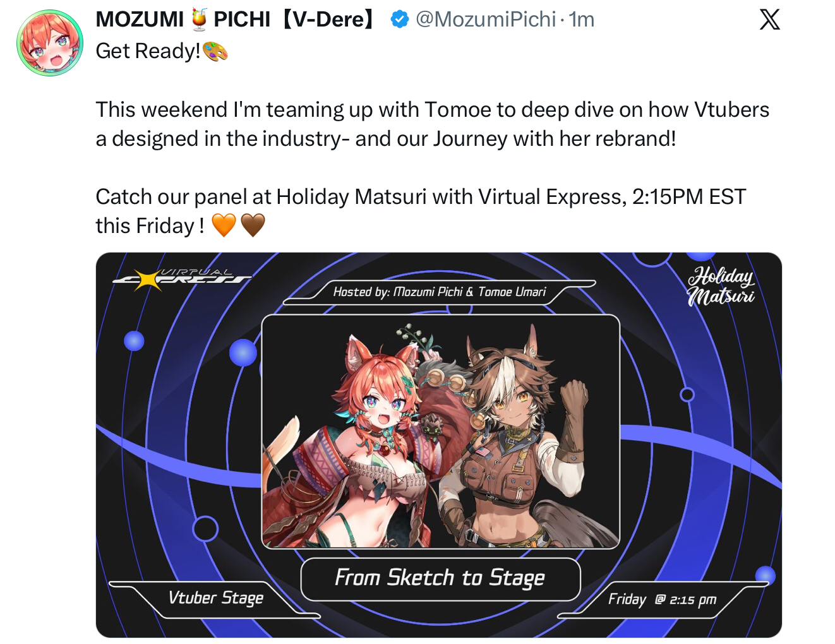
Task: Click the tweet text about Holiday Matsuri
Action: [x=421, y=211]
